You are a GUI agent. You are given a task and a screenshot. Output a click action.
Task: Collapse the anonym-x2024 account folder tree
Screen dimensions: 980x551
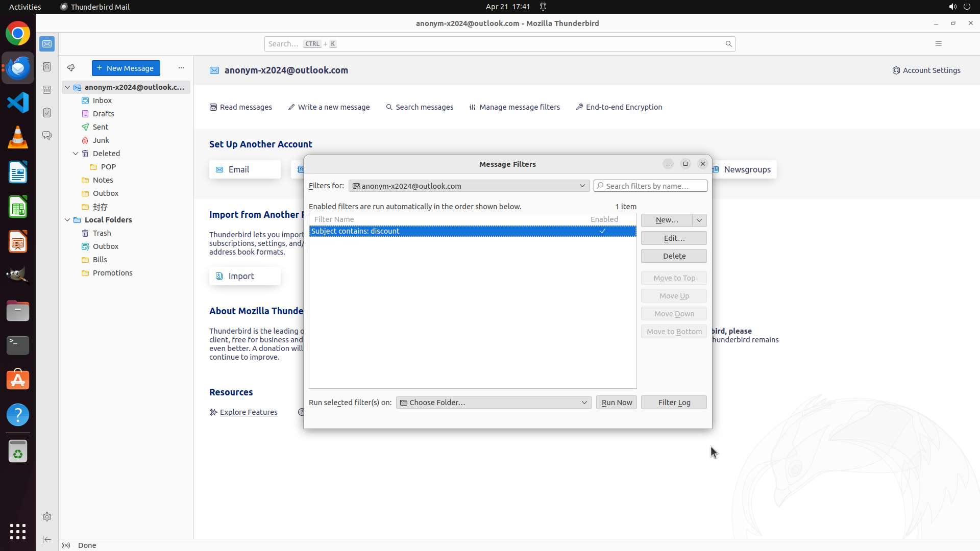click(x=67, y=87)
